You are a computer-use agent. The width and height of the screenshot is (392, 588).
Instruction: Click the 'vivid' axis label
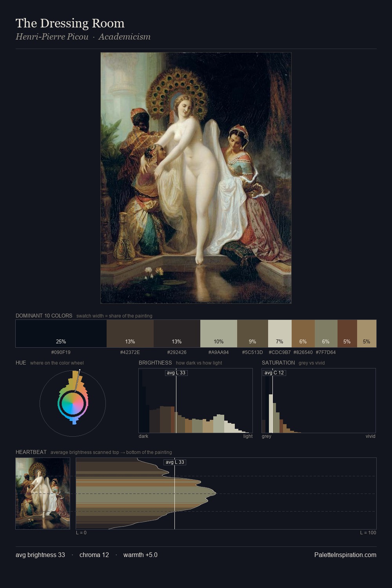370,436
